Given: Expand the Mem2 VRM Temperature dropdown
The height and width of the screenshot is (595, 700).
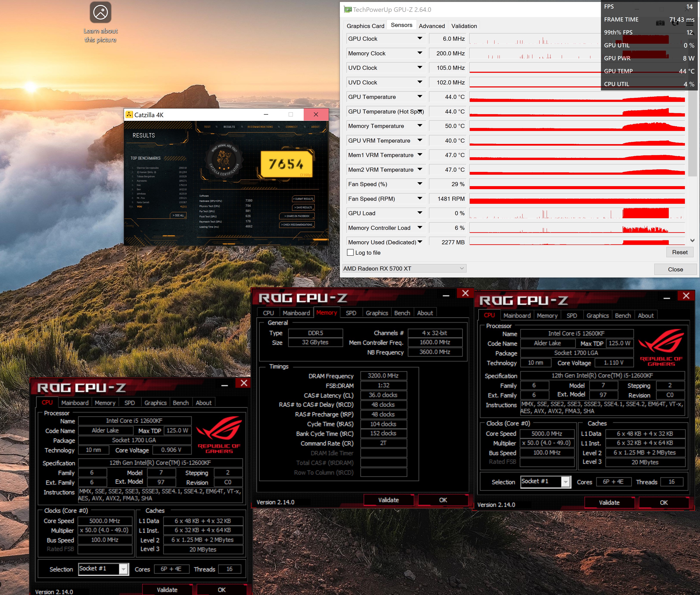Looking at the screenshot, I should (x=420, y=169).
